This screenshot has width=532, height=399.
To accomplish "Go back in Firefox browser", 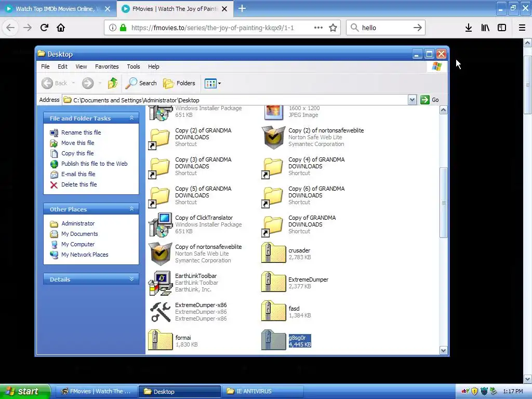I will click(x=10, y=28).
